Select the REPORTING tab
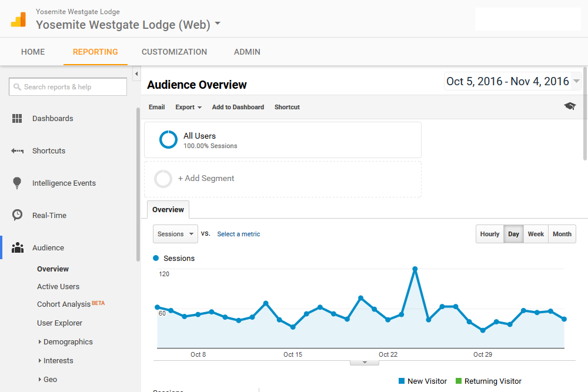 95,52
